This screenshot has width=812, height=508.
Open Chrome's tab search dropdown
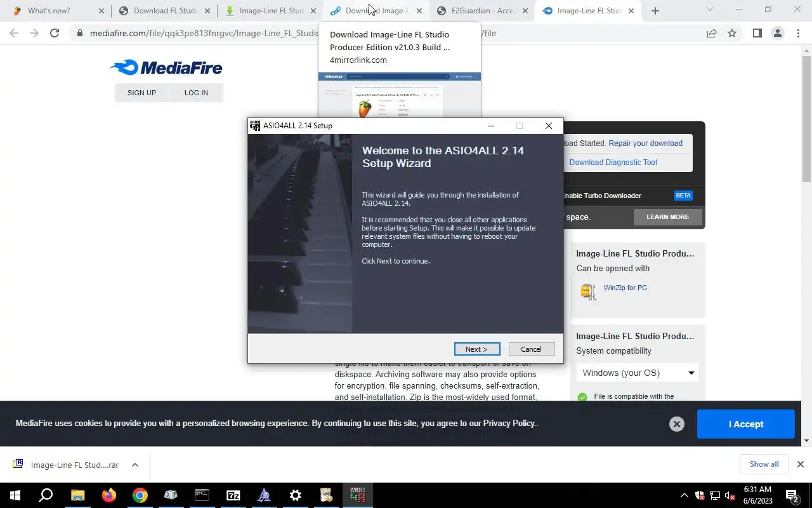click(x=710, y=10)
